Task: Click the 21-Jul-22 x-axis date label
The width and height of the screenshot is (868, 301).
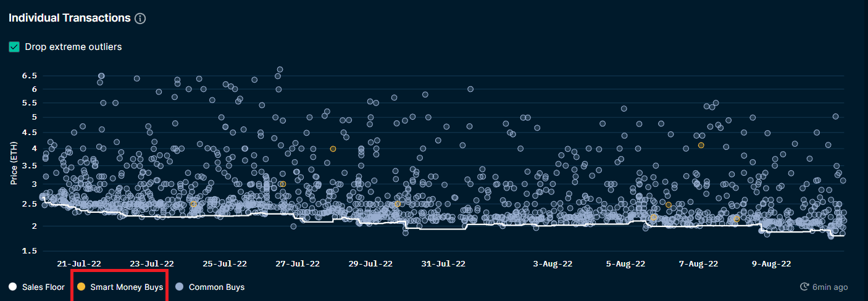Action: tap(78, 263)
